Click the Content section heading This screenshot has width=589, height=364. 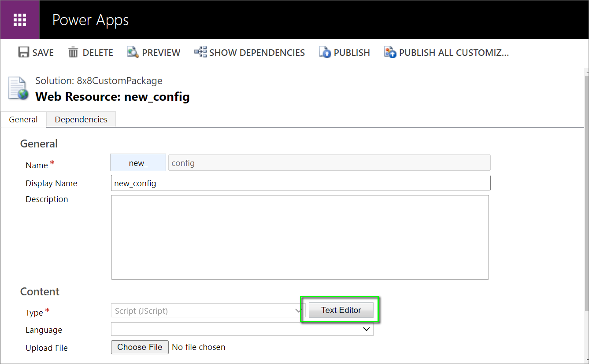coord(40,292)
